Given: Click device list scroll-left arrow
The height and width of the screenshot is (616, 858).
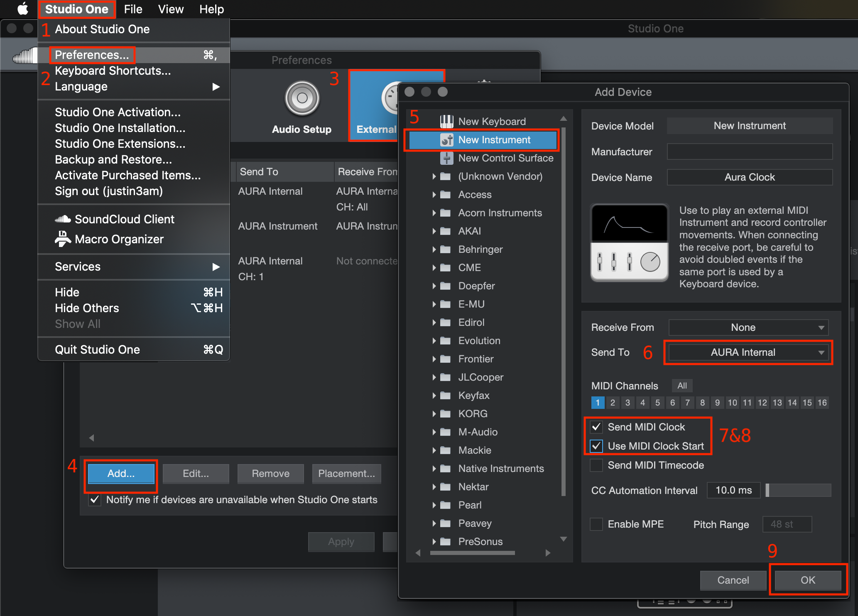Looking at the screenshot, I should (418, 553).
